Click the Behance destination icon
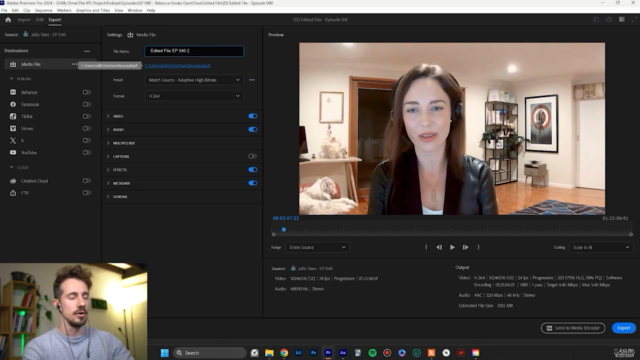This screenshot has height=360, width=640. pyautogui.click(x=13, y=92)
